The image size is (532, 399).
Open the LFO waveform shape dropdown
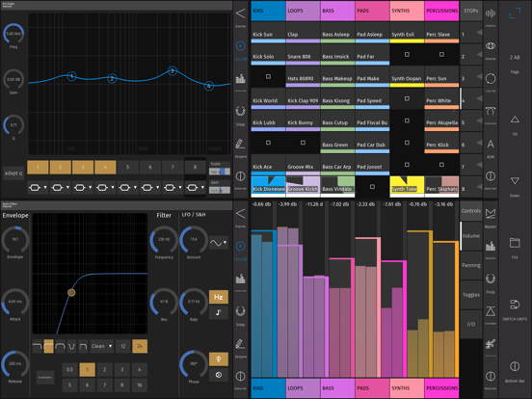tap(218, 243)
